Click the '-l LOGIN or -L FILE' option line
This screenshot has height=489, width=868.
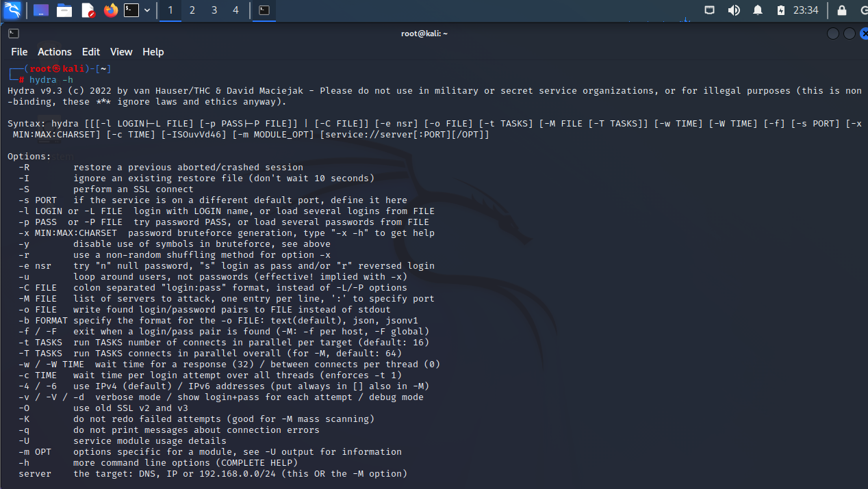coord(227,211)
